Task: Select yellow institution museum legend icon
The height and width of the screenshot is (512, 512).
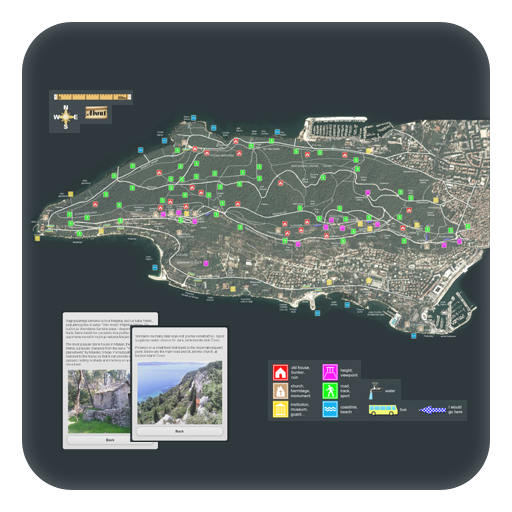Action: click(280, 409)
